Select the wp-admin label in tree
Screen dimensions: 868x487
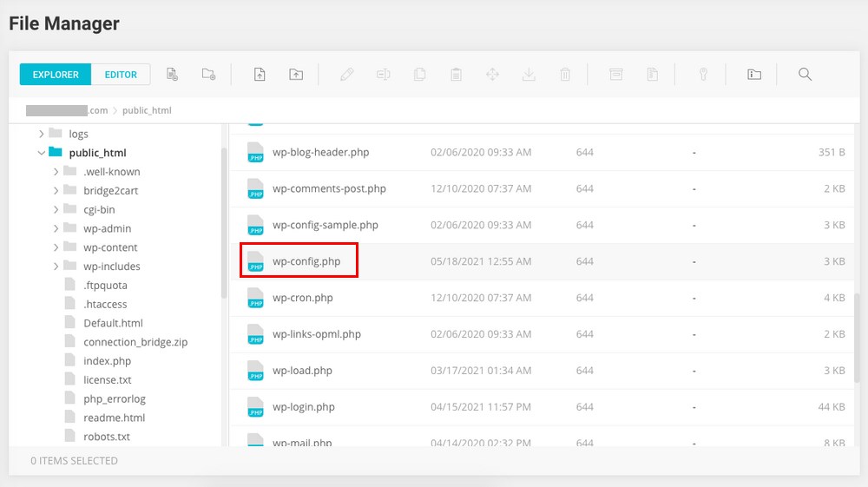pyautogui.click(x=107, y=228)
